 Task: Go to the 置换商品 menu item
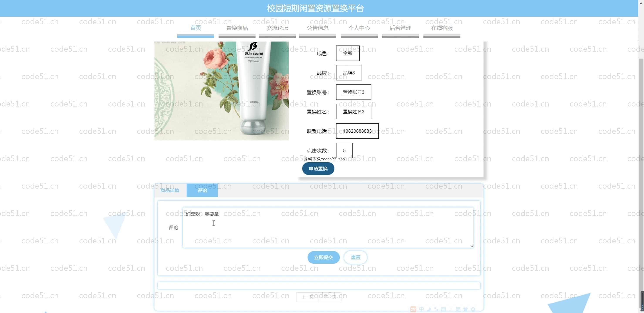click(237, 28)
